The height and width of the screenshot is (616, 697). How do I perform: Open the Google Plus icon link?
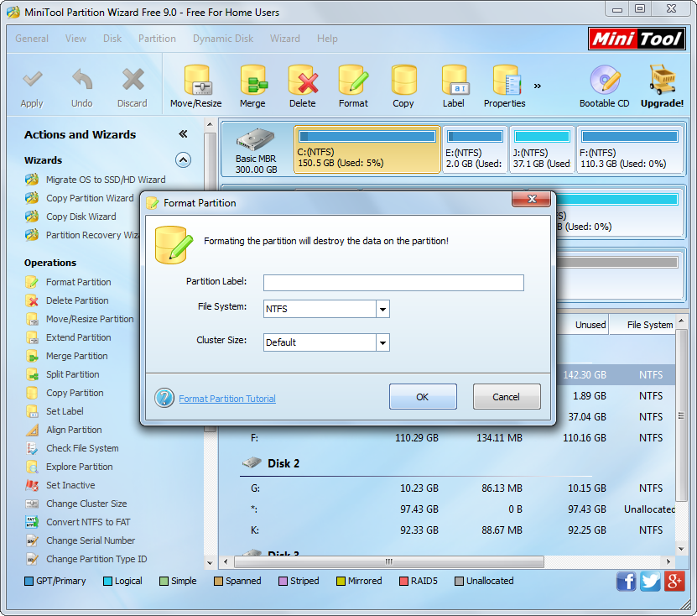point(674,581)
